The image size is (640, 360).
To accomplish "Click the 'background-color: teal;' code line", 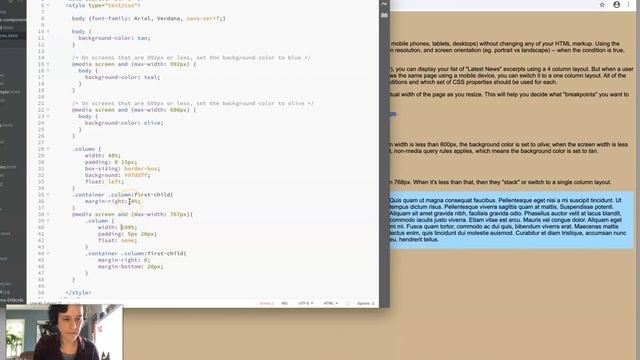I will pos(122,77).
